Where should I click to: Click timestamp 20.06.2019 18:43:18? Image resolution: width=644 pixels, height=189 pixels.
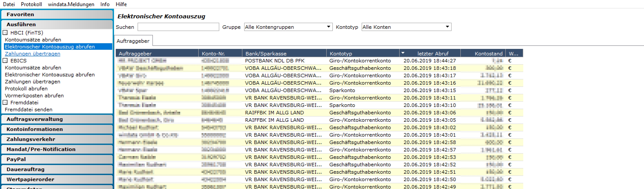430,68
